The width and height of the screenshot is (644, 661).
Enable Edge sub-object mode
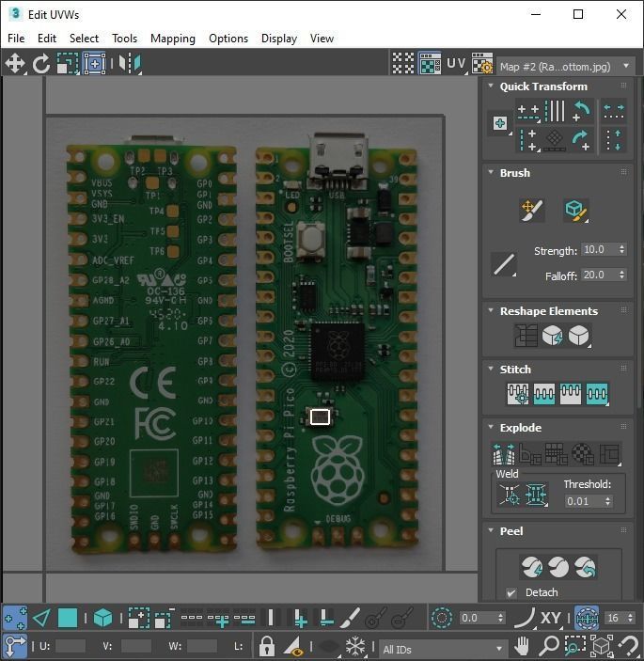tap(41, 619)
